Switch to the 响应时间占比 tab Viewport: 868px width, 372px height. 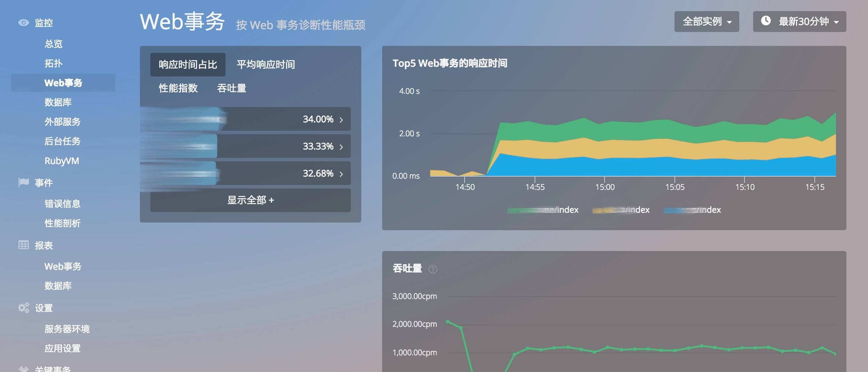pos(188,65)
